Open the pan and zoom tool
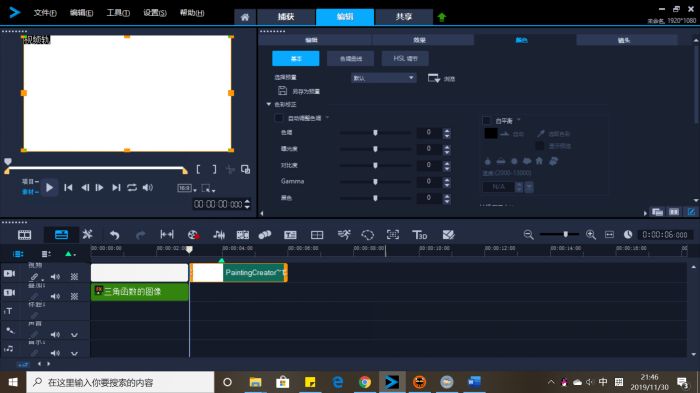Screen dimensions: 700x393 point(393,234)
